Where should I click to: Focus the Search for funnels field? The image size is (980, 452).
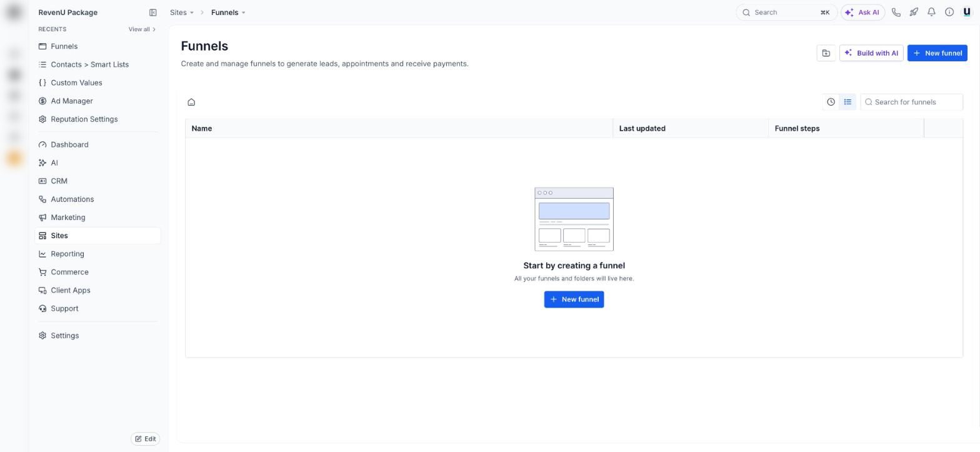[x=911, y=102]
